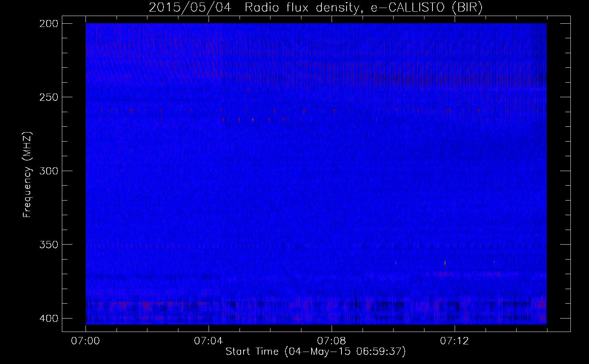The image size is (589, 364).
Task: Select the 07:00 time tick label
Action: (86, 341)
